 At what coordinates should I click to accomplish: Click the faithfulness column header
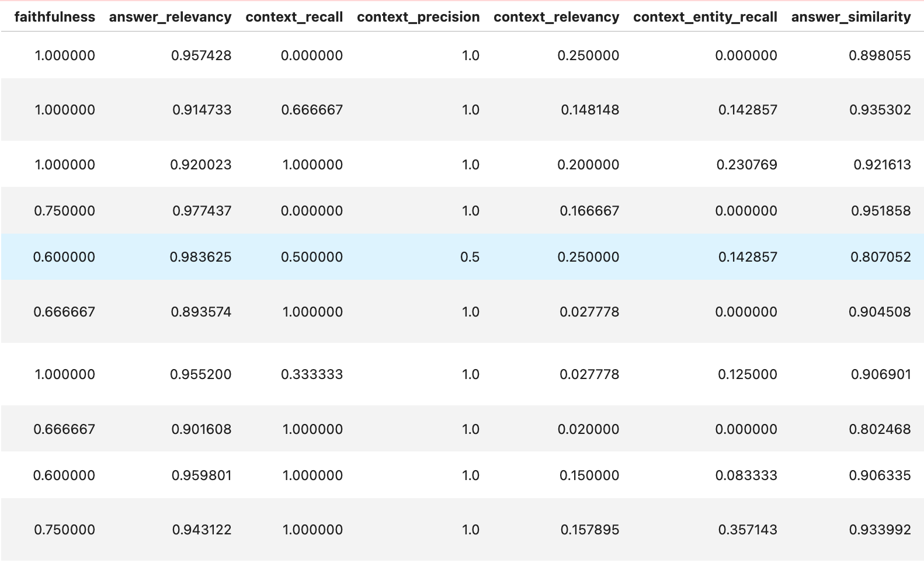[x=54, y=17]
